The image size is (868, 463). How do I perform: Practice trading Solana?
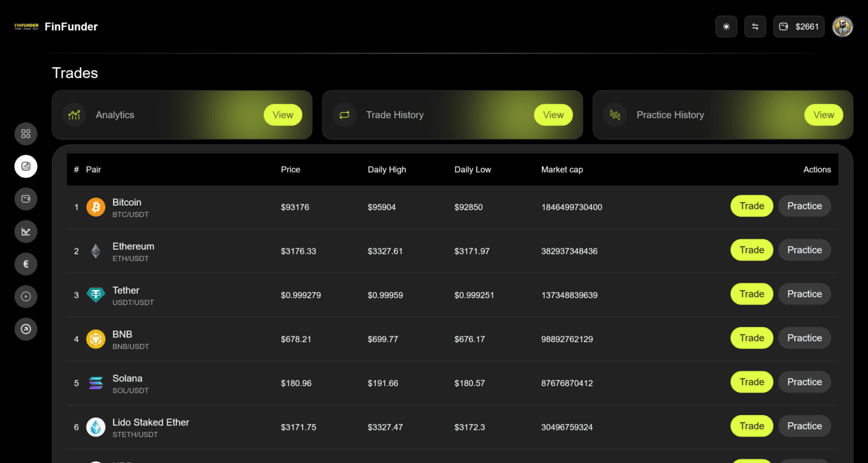coord(804,382)
